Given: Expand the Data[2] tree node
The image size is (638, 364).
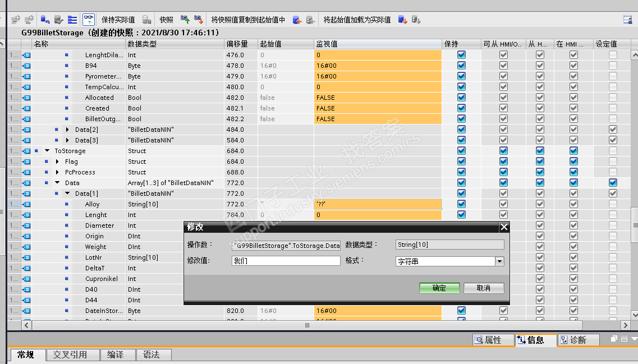Looking at the screenshot, I should pos(67,130).
